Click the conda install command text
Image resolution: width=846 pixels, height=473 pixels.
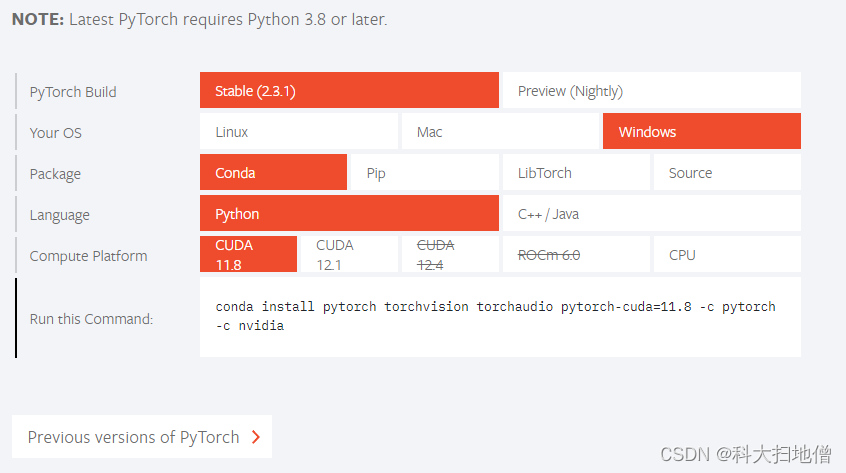(495, 316)
